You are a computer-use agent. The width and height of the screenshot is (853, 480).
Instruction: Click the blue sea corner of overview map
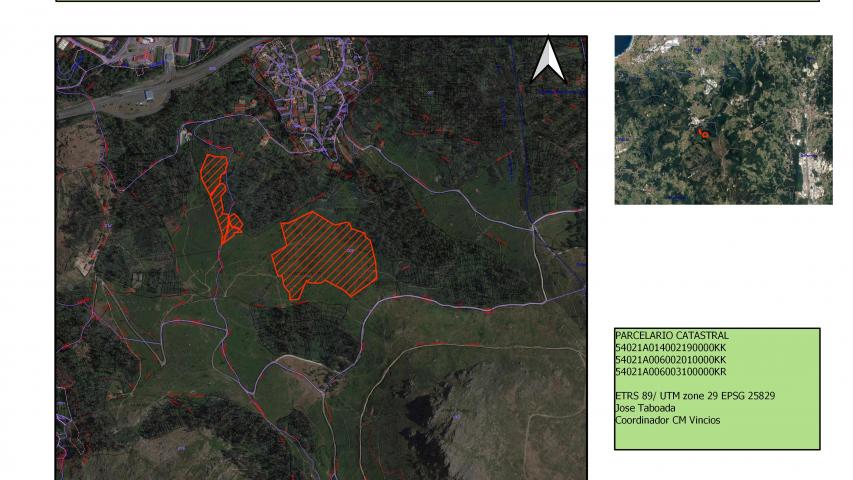click(x=621, y=43)
